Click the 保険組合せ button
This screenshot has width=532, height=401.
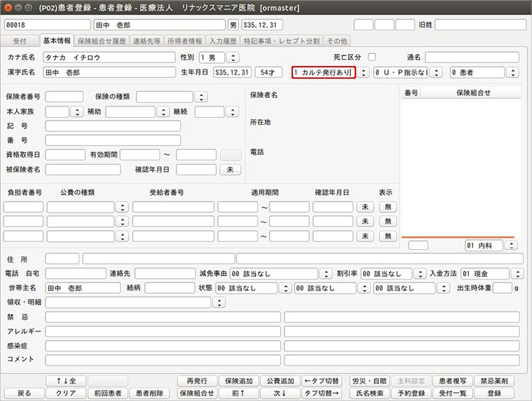click(197, 393)
